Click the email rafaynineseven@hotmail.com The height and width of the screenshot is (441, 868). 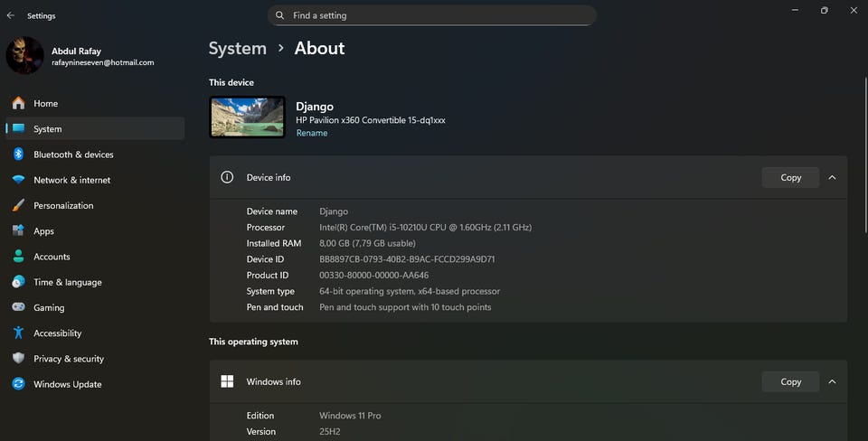(x=103, y=62)
